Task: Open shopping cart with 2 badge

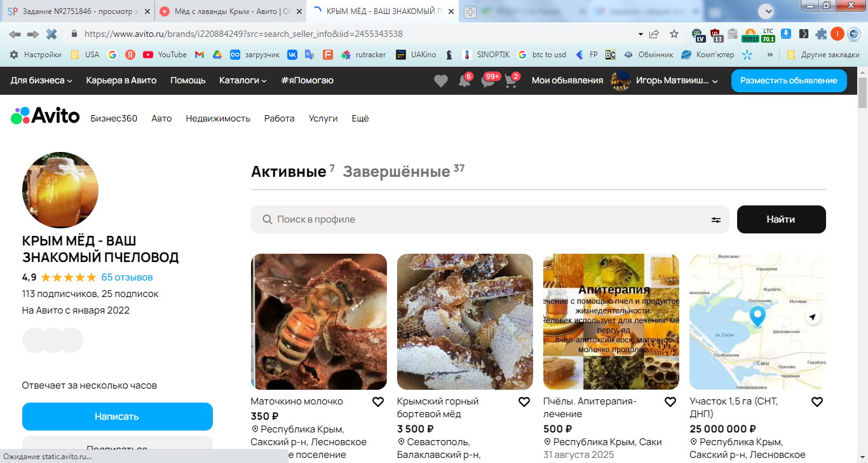Action: tap(512, 81)
